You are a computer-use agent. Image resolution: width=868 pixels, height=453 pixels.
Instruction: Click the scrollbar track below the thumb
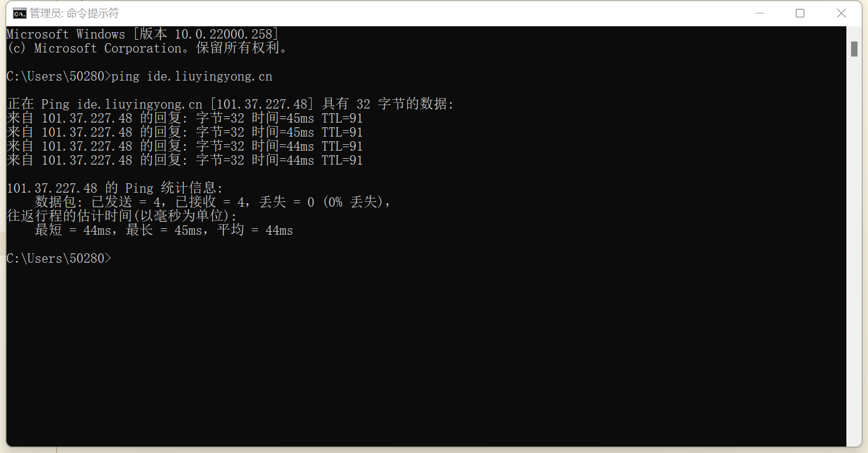pyautogui.click(x=854, y=251)
